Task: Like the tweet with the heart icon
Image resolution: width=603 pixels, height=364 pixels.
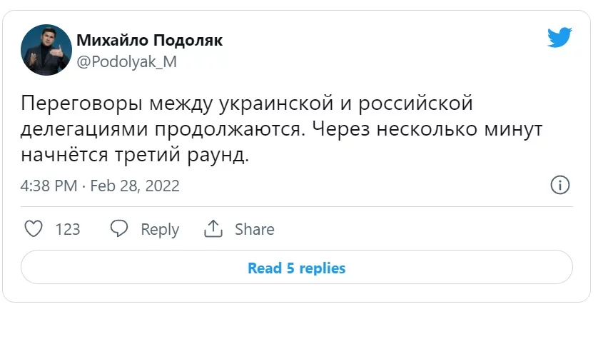Action: pyautogui.click(x=33, y=229)
